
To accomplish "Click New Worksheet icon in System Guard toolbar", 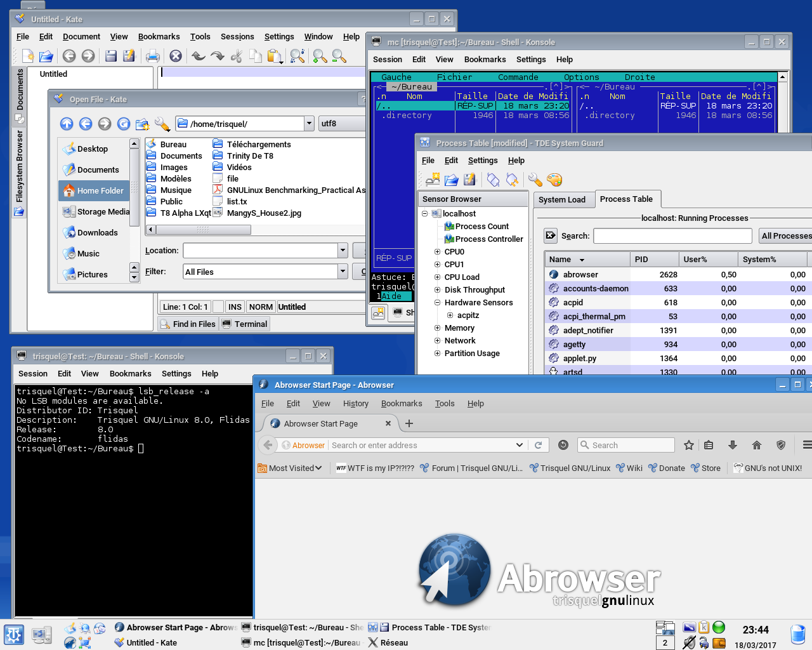I will [433, 180].
